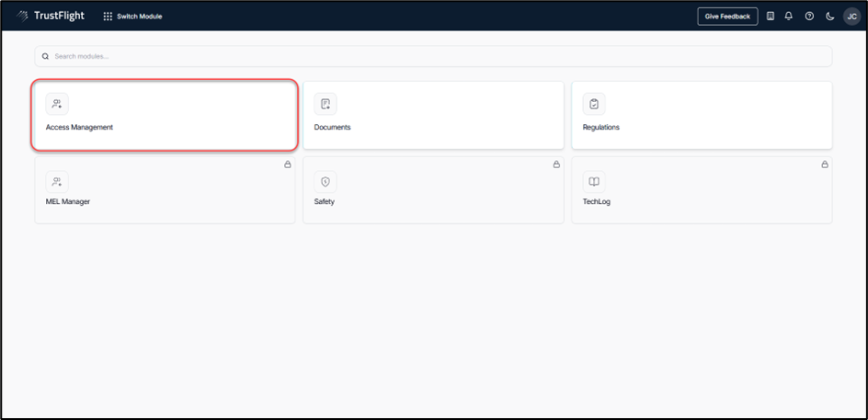The width and height of the screenshot is (868, 420).
Task: Open the organisation building icon
Action: pyautogui.click(x=770, y=17)
